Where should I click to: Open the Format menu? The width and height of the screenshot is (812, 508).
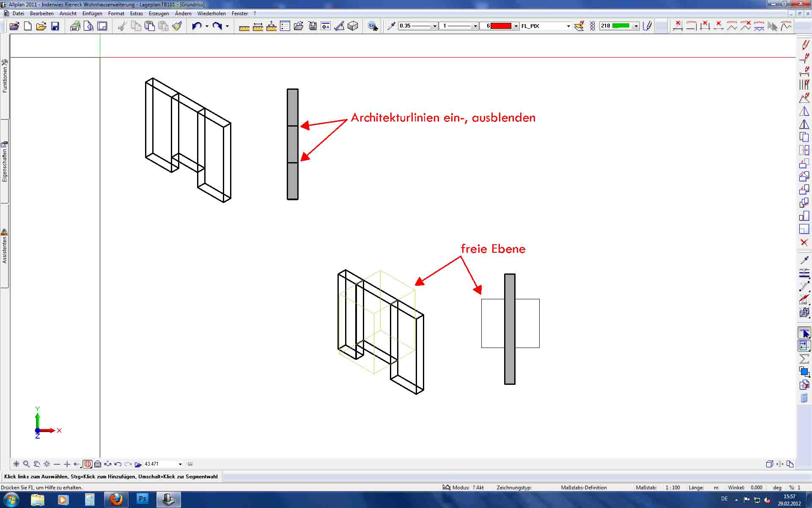tap(116, 14)
